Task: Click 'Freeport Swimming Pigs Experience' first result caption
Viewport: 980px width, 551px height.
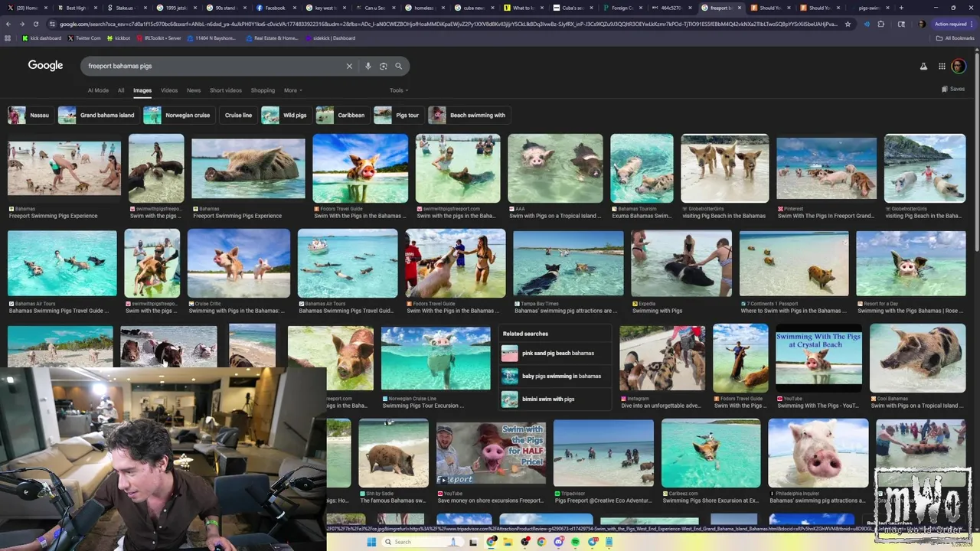Action: tap(53, 216)
